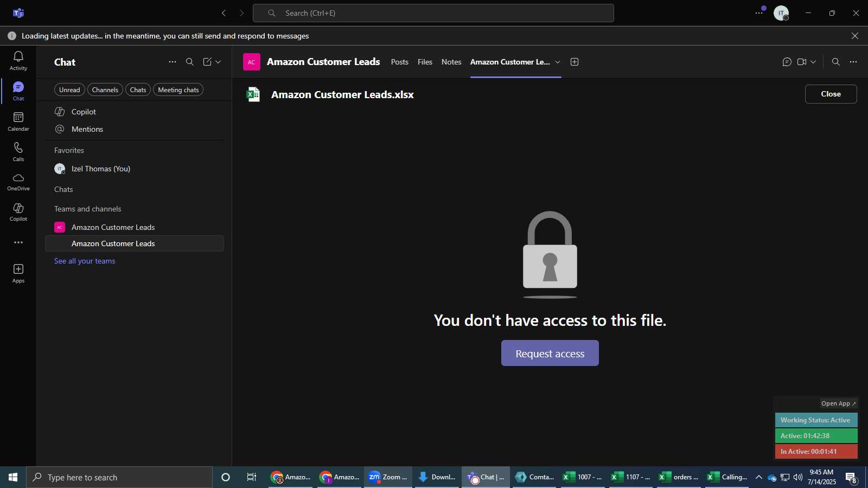The height and width of the screenshot is (488, 868).
Task: Open Settings and more ellipsis in title bar
Action: [759, 13]
